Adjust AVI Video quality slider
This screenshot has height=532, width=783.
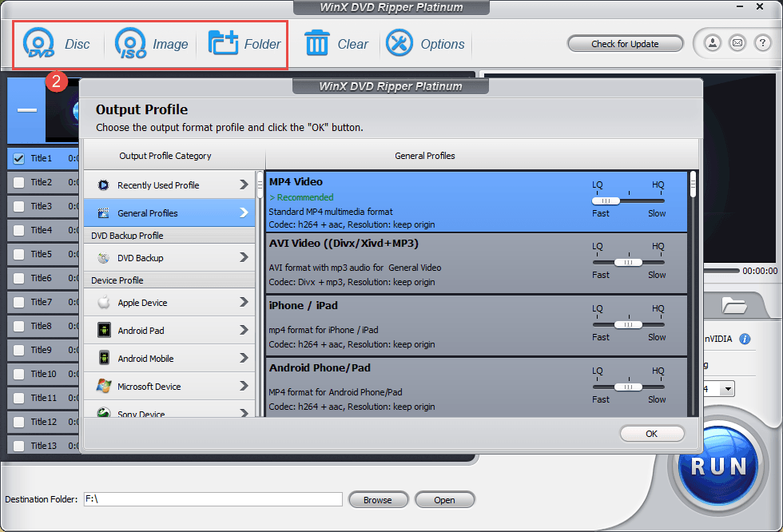click(629, 262)
